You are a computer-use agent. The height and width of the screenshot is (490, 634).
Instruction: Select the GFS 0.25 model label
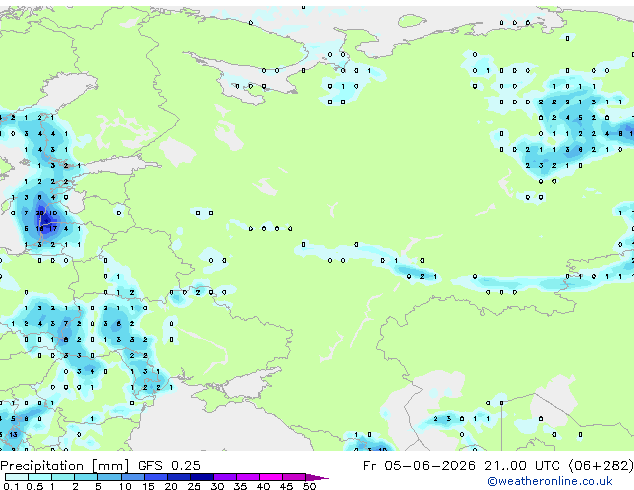pyautogui.click(x=169, y=466)
